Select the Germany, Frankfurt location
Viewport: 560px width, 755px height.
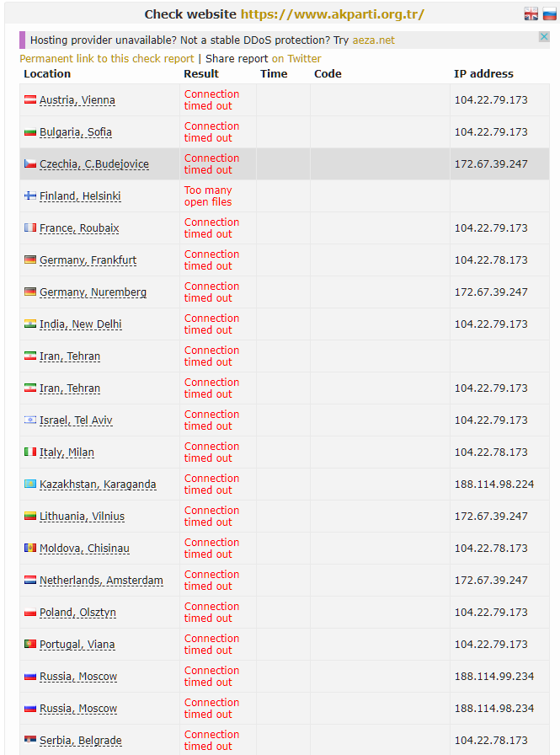tap(88, 260)
